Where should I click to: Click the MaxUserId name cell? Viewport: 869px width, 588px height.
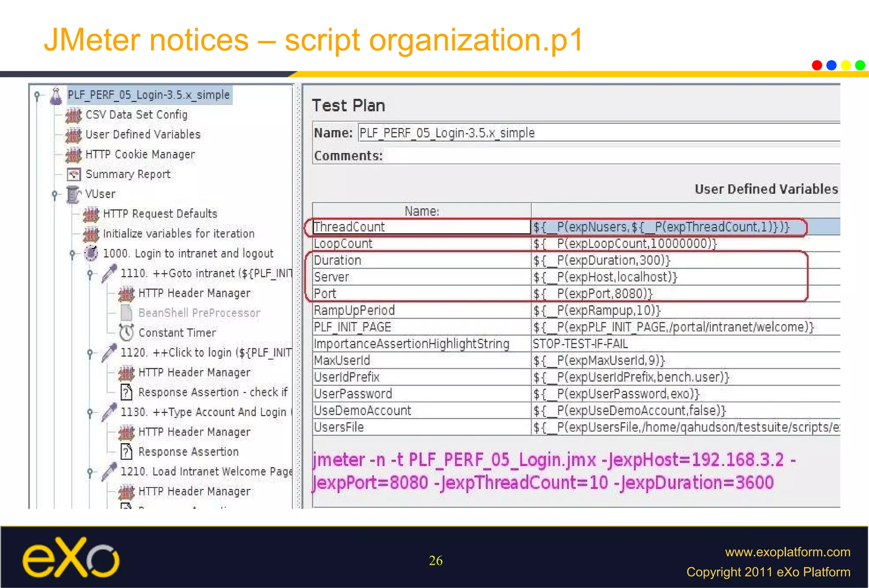(x=422, y=360)
